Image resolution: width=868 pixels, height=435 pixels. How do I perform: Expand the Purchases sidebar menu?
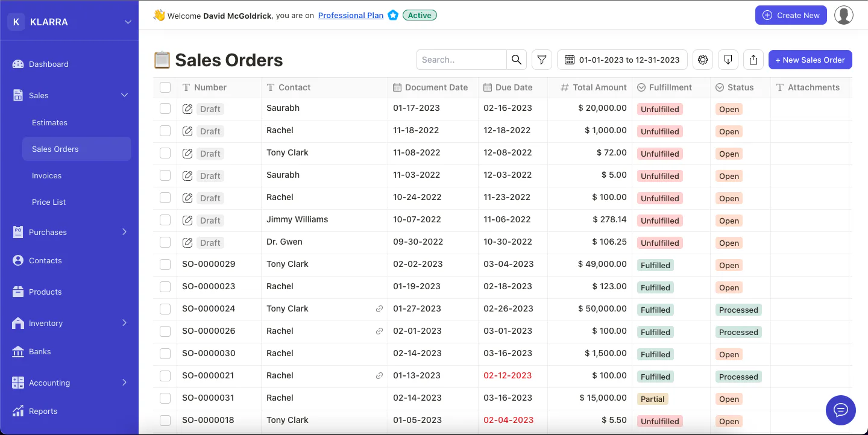tap(124, 232)
